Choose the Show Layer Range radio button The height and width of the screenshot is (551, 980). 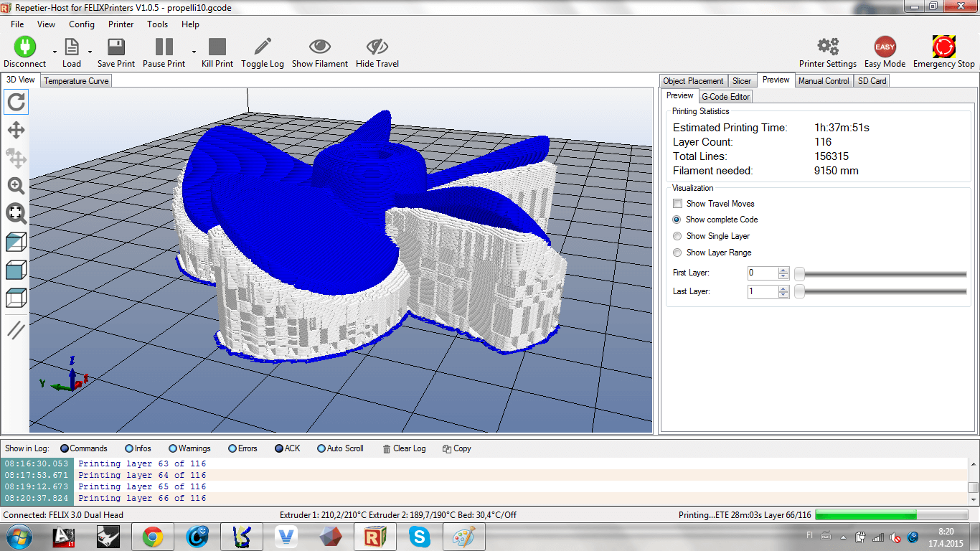(677, 253)
